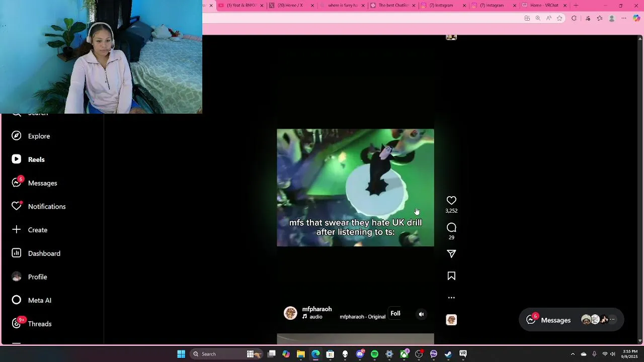
Task: Open Edge settings and more menu
Action: coord(624,18)
